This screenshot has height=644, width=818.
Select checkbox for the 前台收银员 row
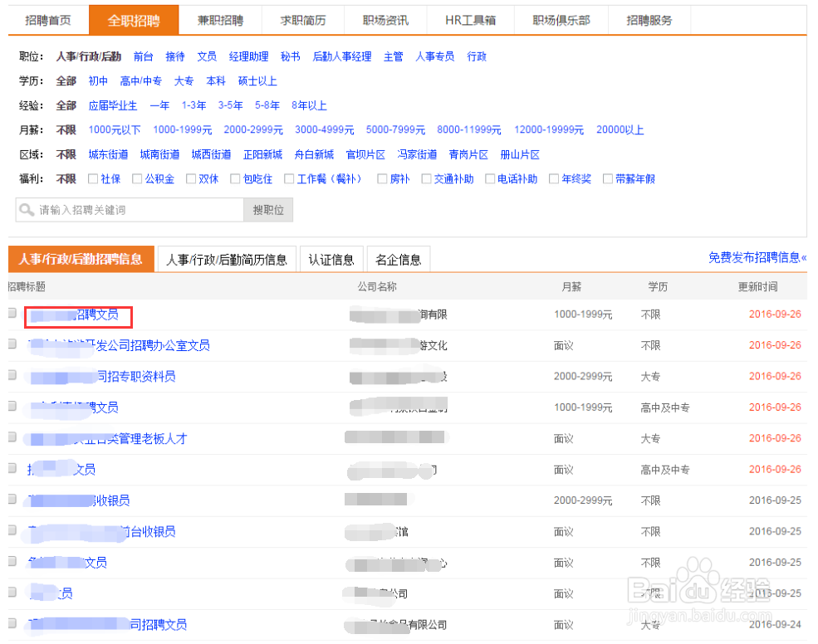(x=12, y=529)
